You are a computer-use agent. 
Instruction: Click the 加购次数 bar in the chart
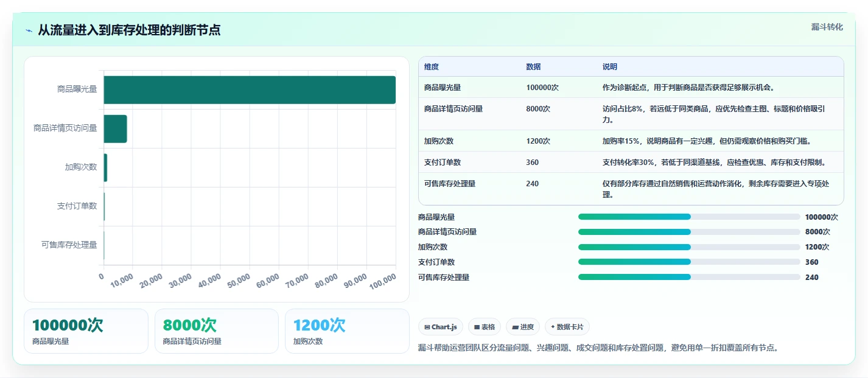pyautogui.click(x=105, y=167)
